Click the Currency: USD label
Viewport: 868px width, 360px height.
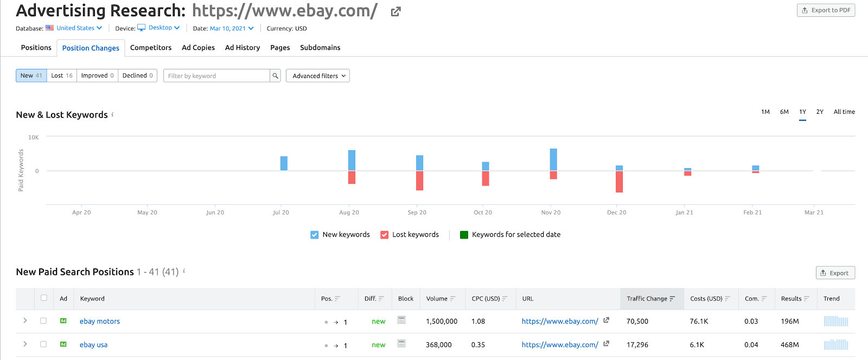[x=286, y=28]
